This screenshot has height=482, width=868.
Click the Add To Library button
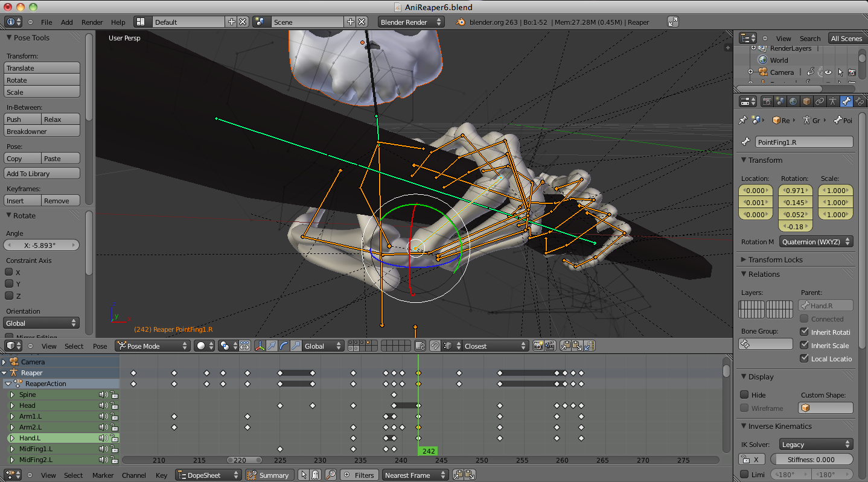coord(42,174)
